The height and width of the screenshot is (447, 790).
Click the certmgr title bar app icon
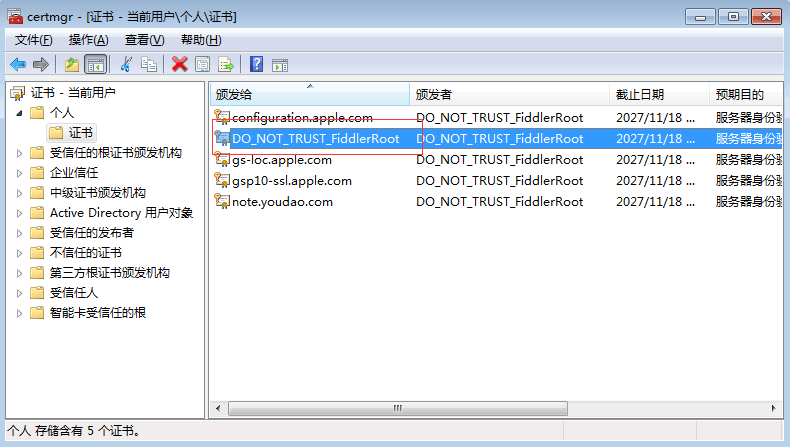(15, 17)
